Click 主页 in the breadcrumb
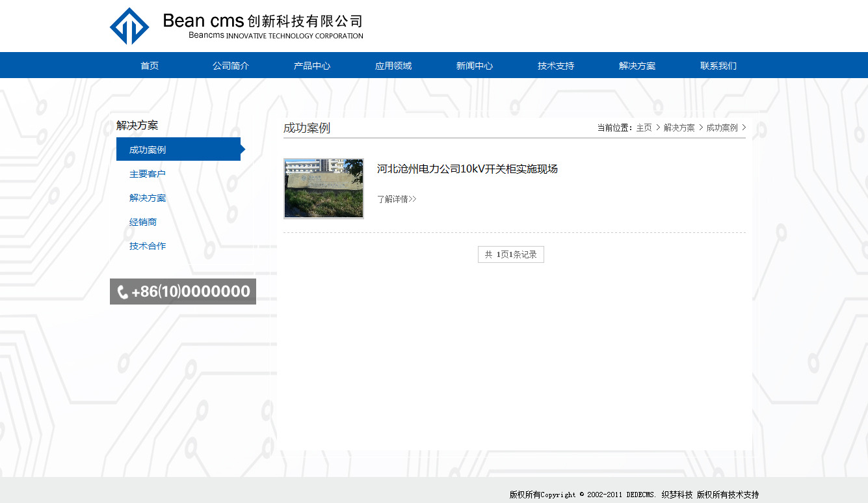This screenshot has height=503, width=868. click(x=644, y=128)
